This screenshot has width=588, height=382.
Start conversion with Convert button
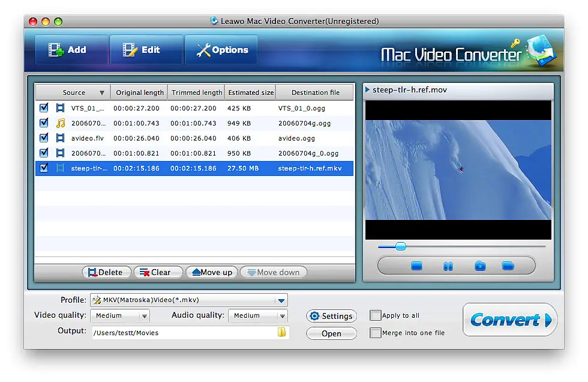click(x=509, y=320)
